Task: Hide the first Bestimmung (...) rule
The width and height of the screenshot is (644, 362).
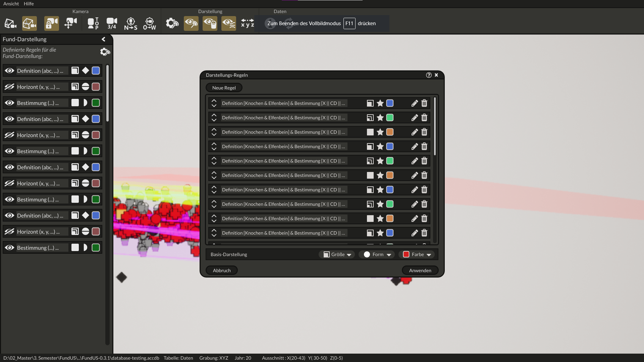Action: (9, 103)
